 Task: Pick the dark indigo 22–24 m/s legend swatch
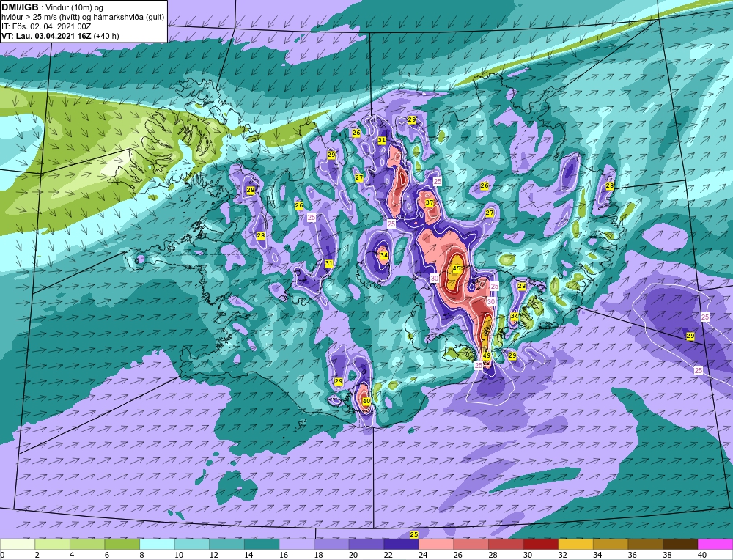tap(401, 545)
